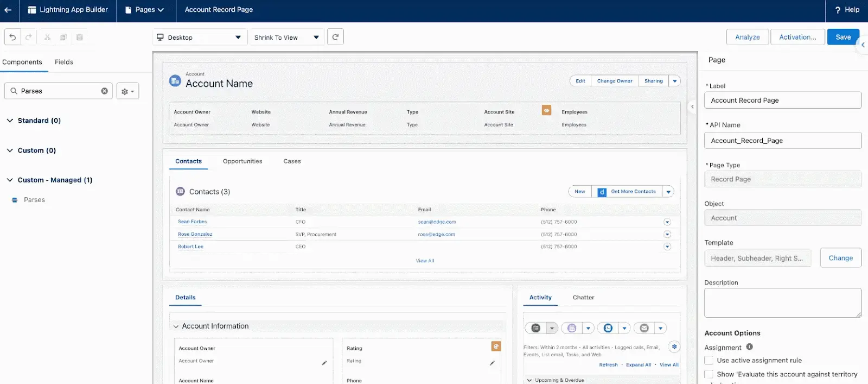The height and width of the screenshot is (384, 868).
Task: Click the back arrow in header
Action: 8,10
